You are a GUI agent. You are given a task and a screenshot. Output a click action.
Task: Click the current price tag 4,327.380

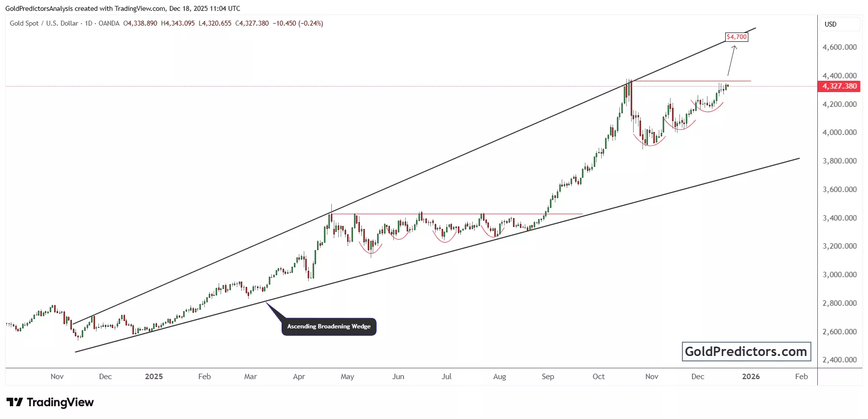pos(839,86)
